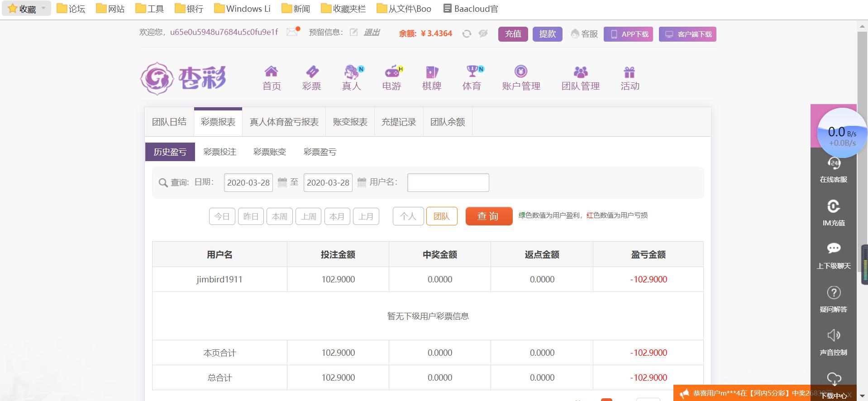Open 活动 promotions section

630,78
